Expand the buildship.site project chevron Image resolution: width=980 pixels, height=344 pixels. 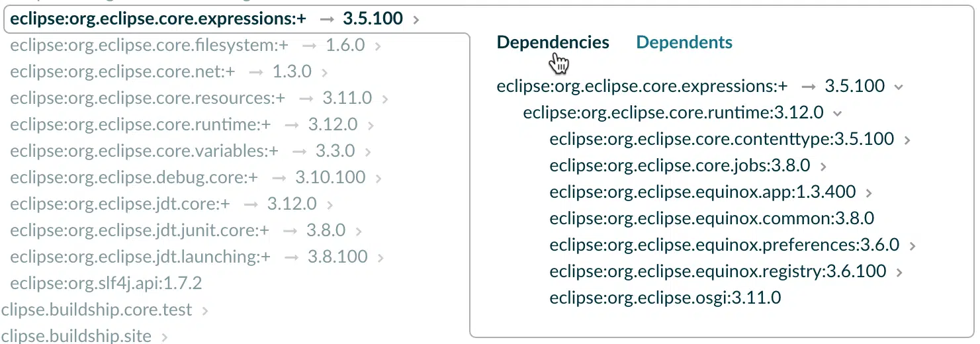(x=165, y=337)
